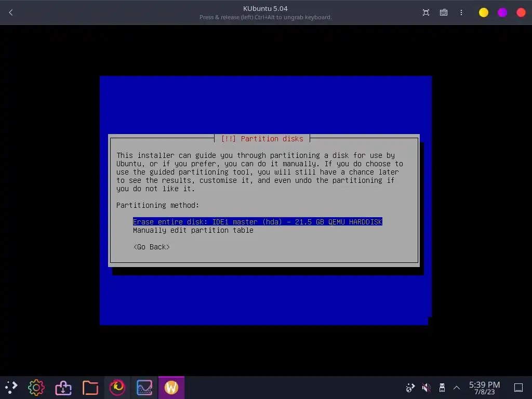The height and width of the screenshot is (399, 532).
Task: Open the clock showing 5:39 PM
Action: pos(484,388)
